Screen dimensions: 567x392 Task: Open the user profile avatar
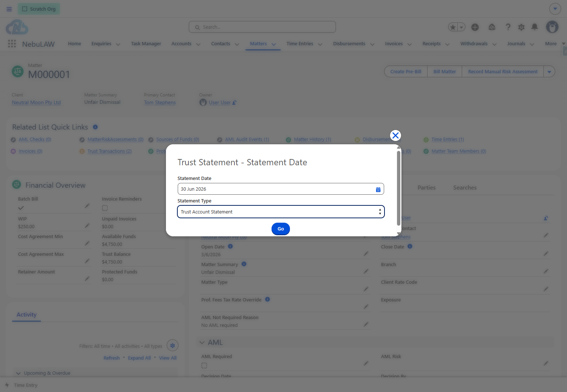552,27
